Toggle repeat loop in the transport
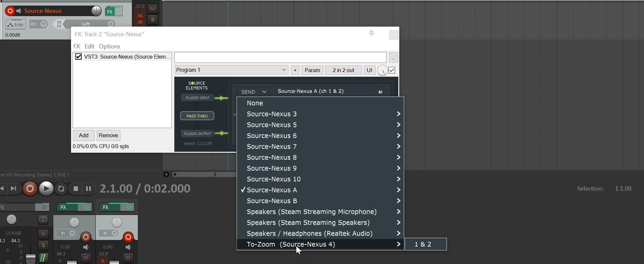This screenshot has height=264, width=644. coord(61,189)
